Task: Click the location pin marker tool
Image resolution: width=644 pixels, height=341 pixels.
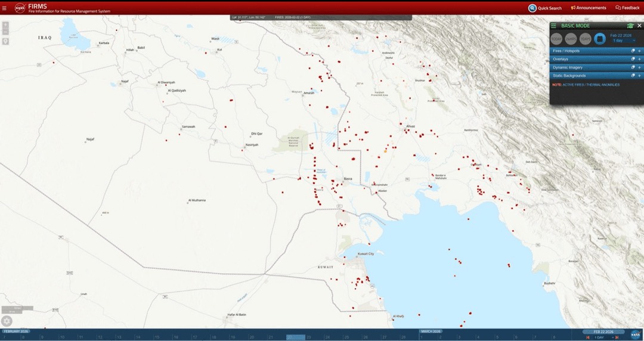Action: [5, 42]
